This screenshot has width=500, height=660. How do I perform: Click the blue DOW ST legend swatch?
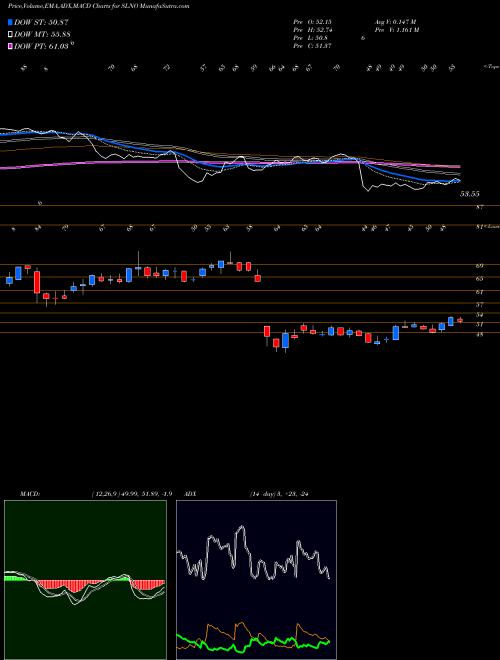(10, 22)
